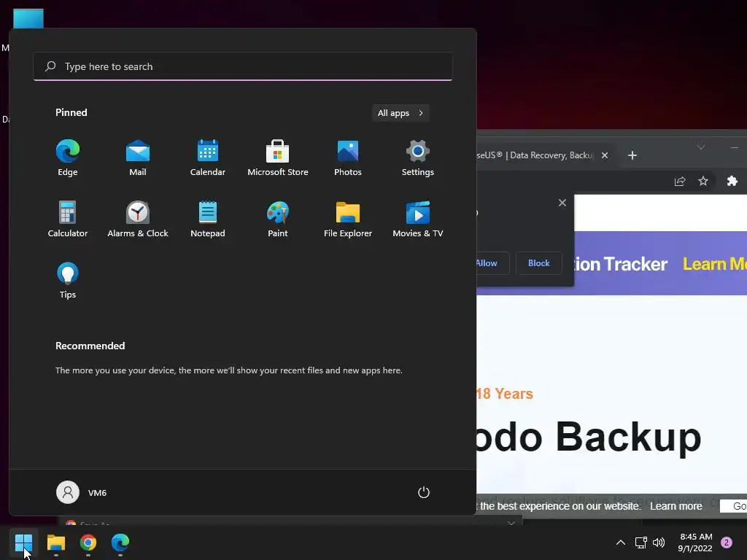This screenshot has width=747, height=560.
Task: Click the share page icon in browser
Action: pyautogui.click(x=680, y=181)
